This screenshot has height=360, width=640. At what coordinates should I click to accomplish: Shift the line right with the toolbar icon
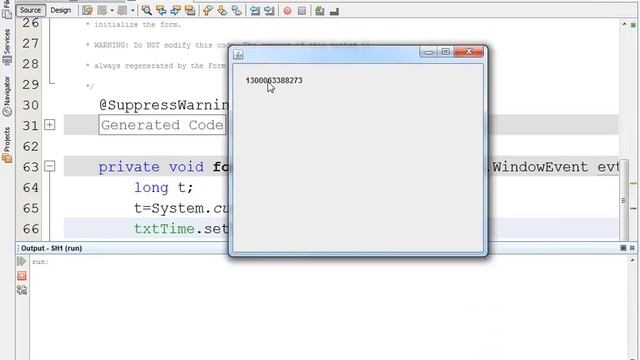269,11
